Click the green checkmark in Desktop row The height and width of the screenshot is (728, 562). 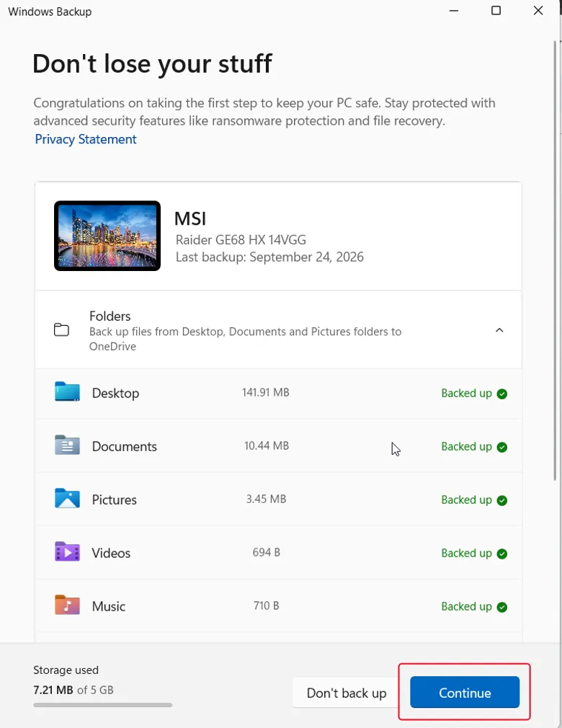pyautogui.click(x=501, y=394)
